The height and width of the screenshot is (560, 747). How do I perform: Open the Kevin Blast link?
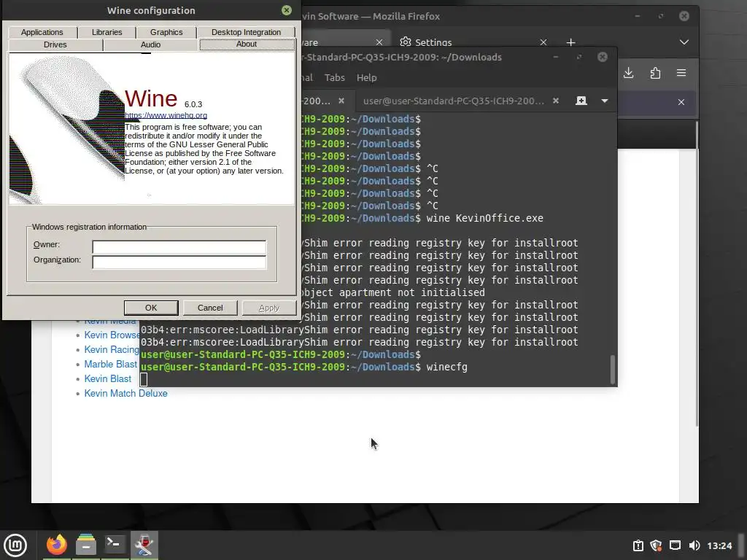(108, 378)
